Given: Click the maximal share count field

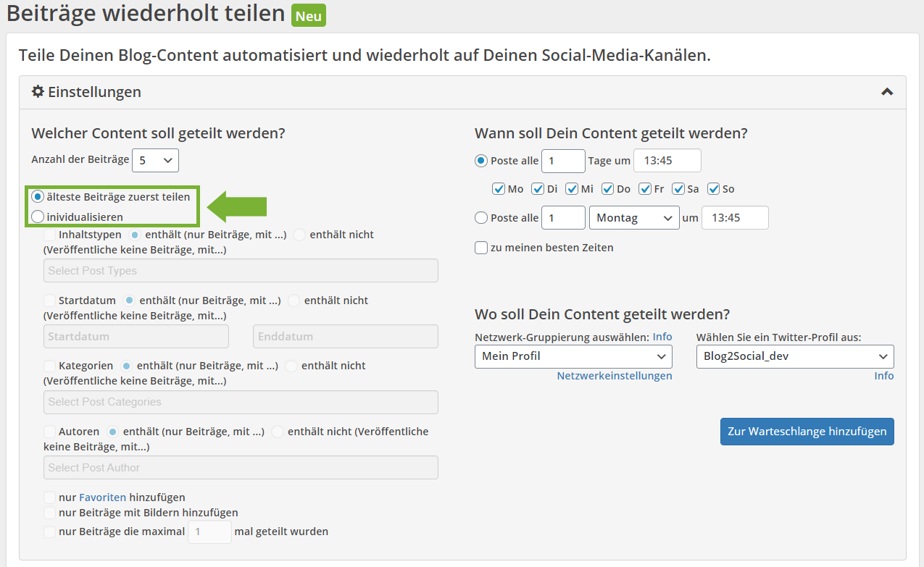Looking at the screenshot, I should pos(209,532).
